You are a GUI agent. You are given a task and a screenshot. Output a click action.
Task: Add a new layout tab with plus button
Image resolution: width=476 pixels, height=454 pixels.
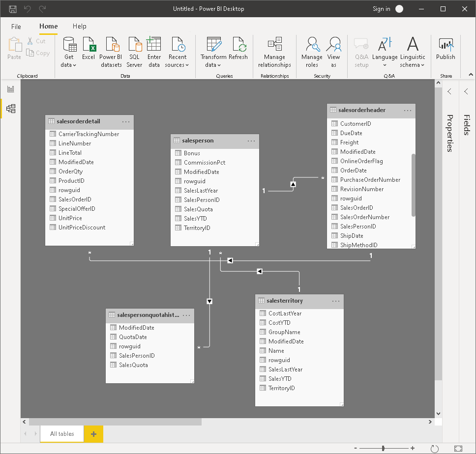[93, 434]
